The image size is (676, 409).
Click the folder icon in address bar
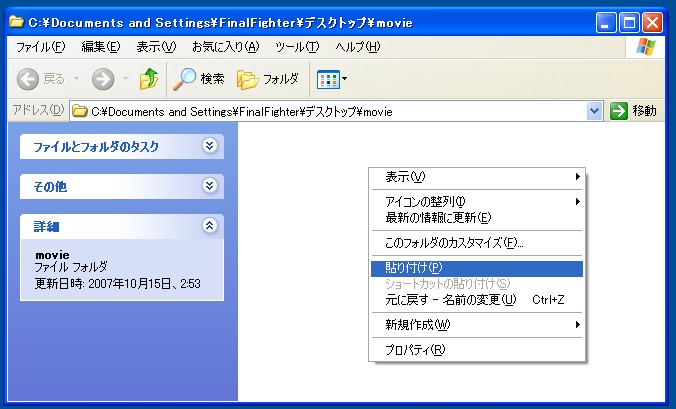80,112
